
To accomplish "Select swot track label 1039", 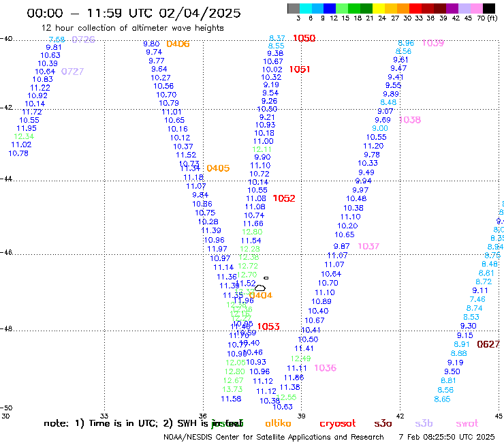I will 433,43.
